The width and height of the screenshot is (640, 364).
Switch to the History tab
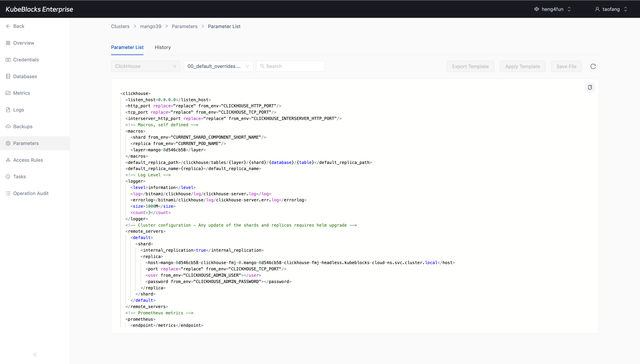tap(163, 47)
